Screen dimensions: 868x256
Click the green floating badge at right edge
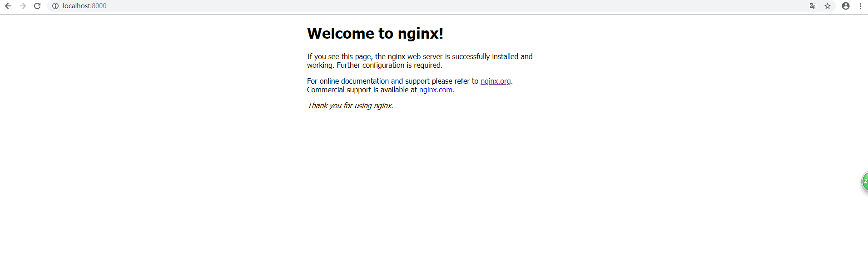coord(865,181)
